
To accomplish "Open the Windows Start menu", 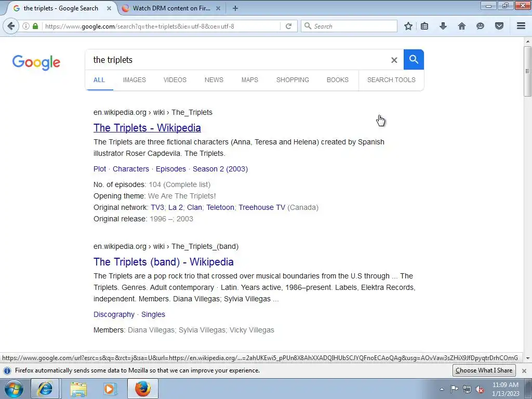I will point(14,389).
